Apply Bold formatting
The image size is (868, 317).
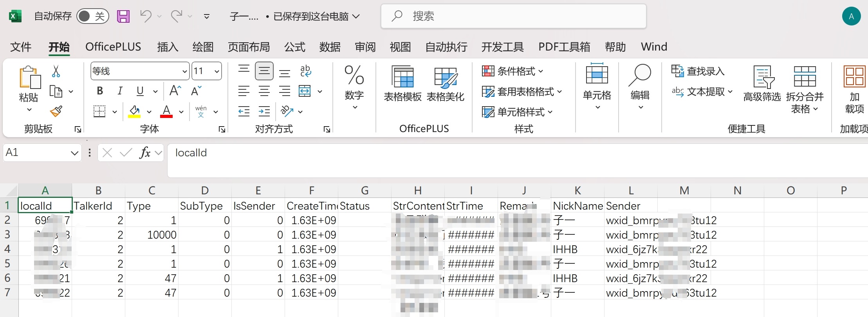point(100,91)
